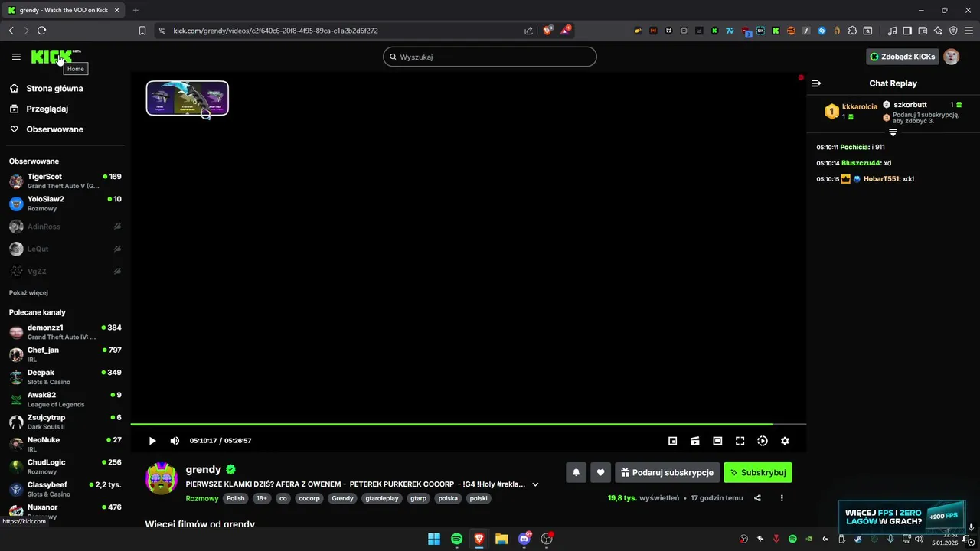Screen dimensions: 980x551
Task: Open Chef_jan recommended channel
Action: click(64, 354)
